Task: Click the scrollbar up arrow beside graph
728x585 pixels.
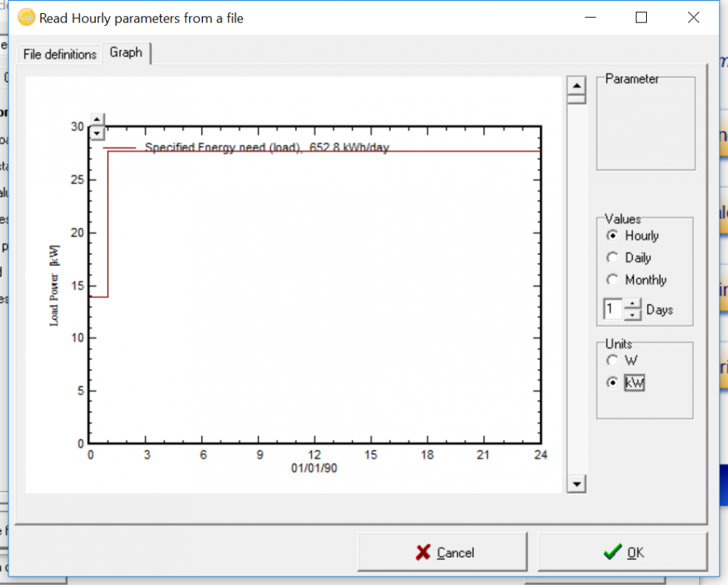Action: click(576, 86)
